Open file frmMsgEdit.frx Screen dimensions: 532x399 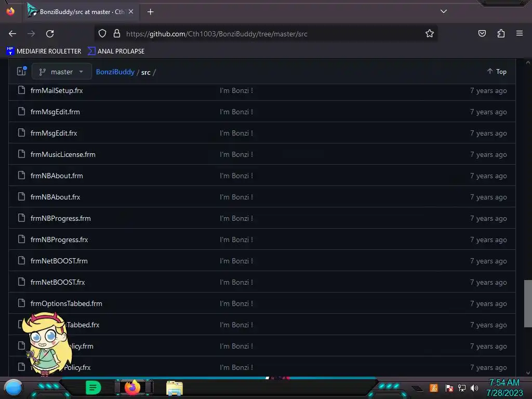(54, 134)
